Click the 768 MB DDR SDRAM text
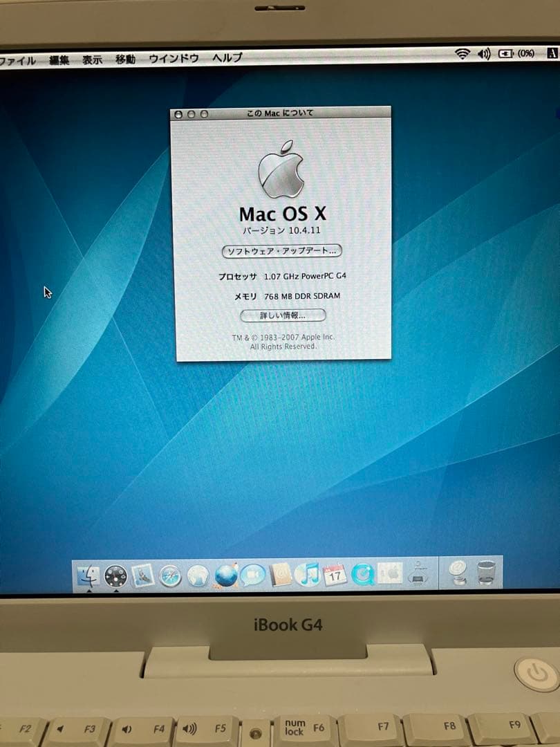 (x=302, y=296)
